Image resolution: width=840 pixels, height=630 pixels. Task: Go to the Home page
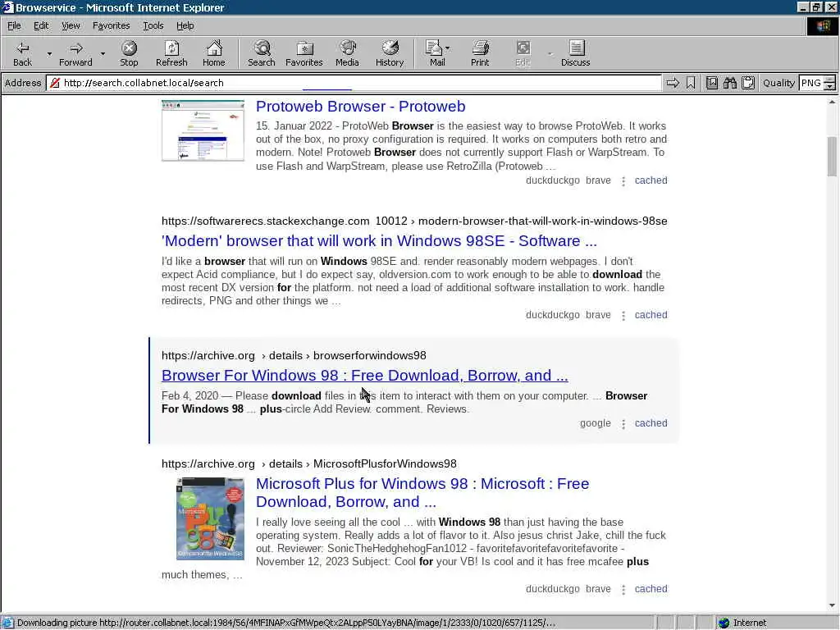pos(214,53)
